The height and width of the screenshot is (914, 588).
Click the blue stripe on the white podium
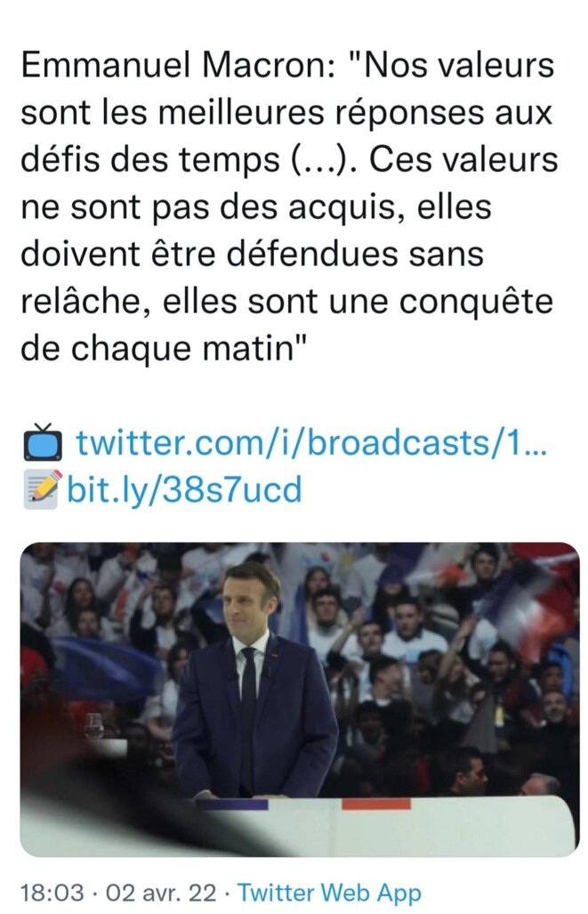[231, 805]
